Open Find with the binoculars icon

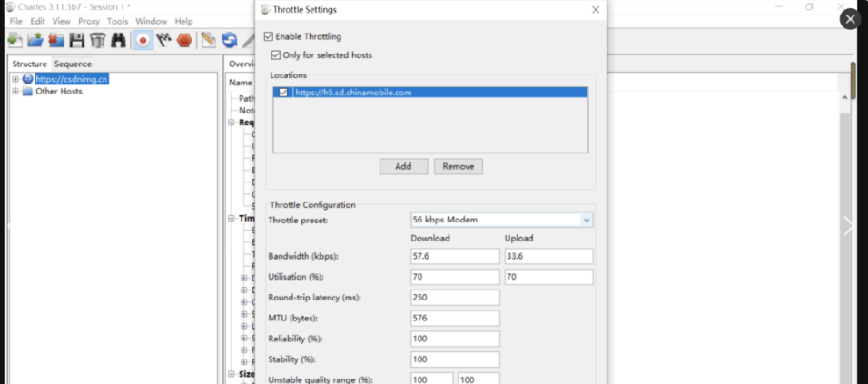click(x=118, y=40)
